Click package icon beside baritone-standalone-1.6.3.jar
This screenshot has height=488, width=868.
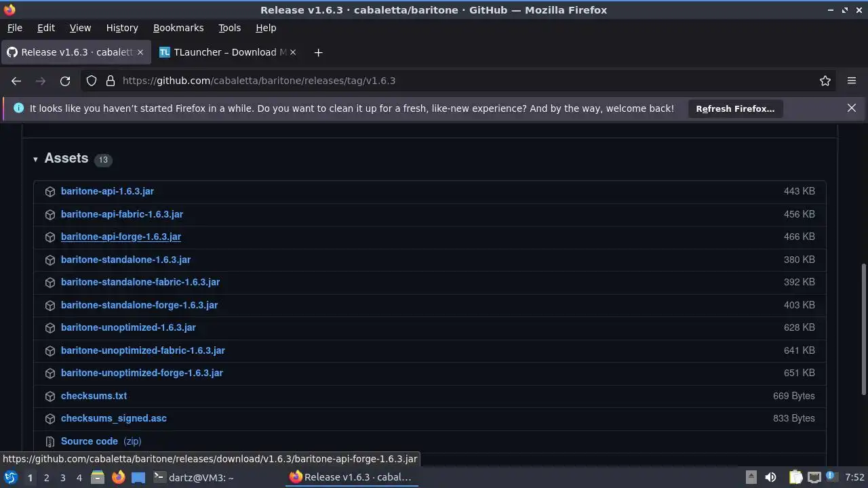(50, 260)
